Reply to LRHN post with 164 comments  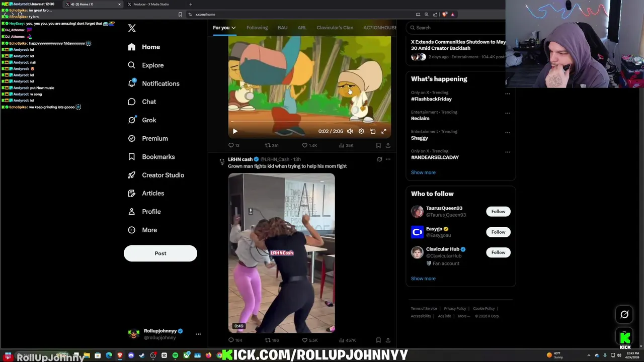tap(235, 340)
